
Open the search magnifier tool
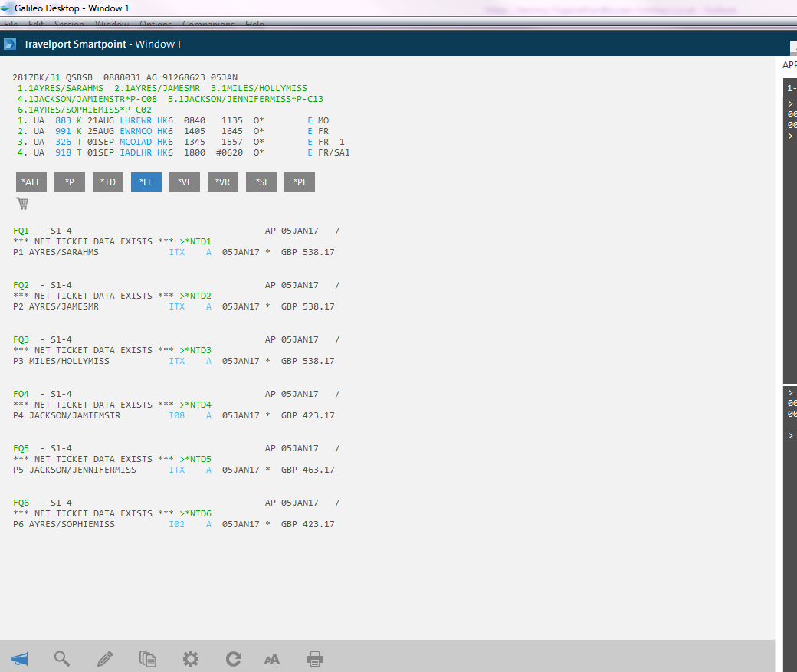pyautogui.click(x=62, y=659)
